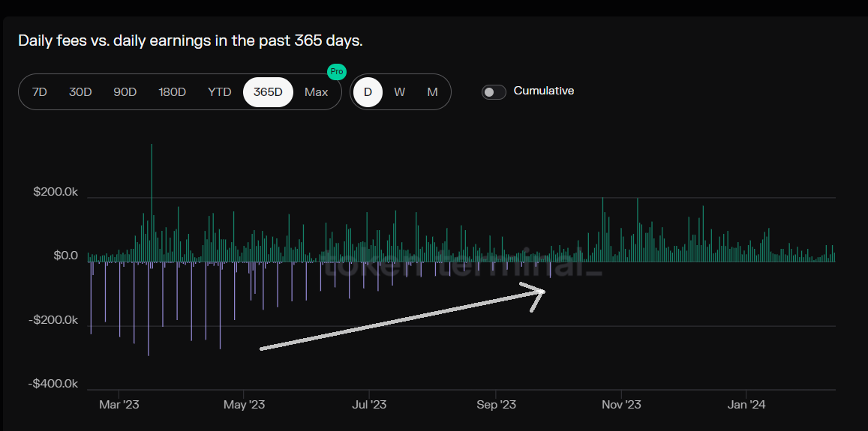This screenshot has width=868, height=431.
Task: Click the -$400.0k y-axis label
Action: (54, 384)
